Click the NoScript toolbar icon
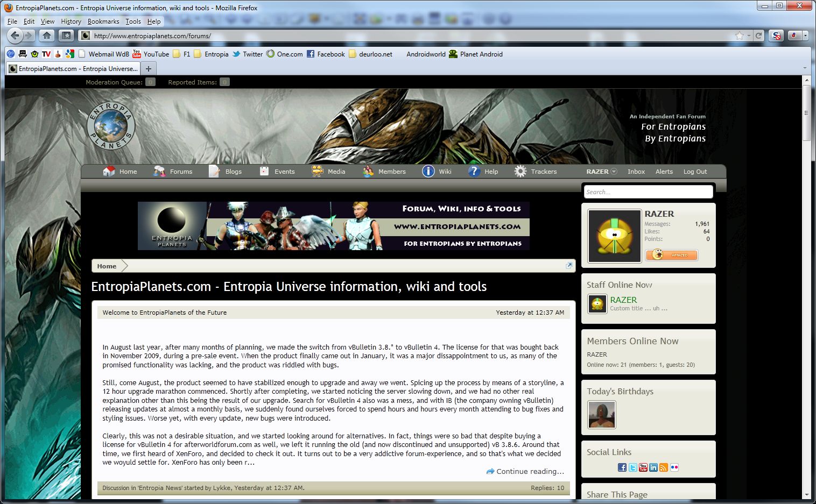This screenshot has width=816, height=504. (x=776, y=36)
